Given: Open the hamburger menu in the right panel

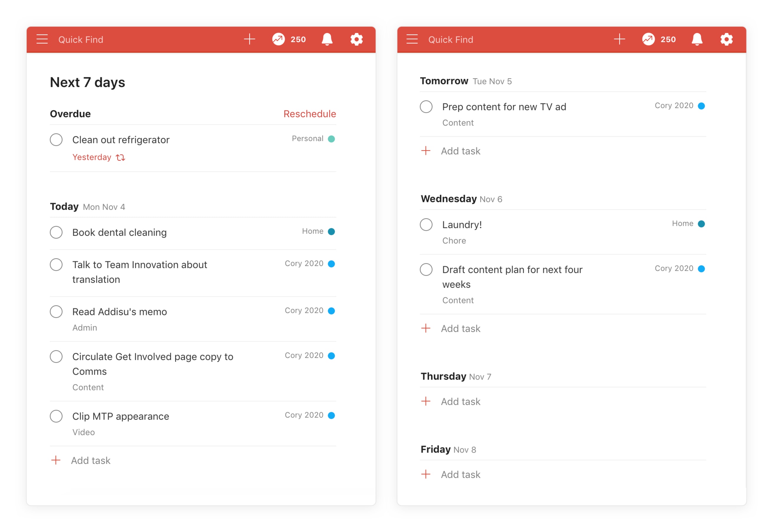Looking at the screenshot, I should pos(412,39).
